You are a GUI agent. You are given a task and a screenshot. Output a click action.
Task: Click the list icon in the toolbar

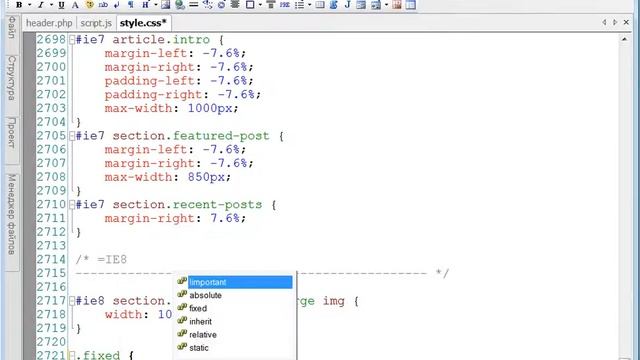tap(300, 5)
